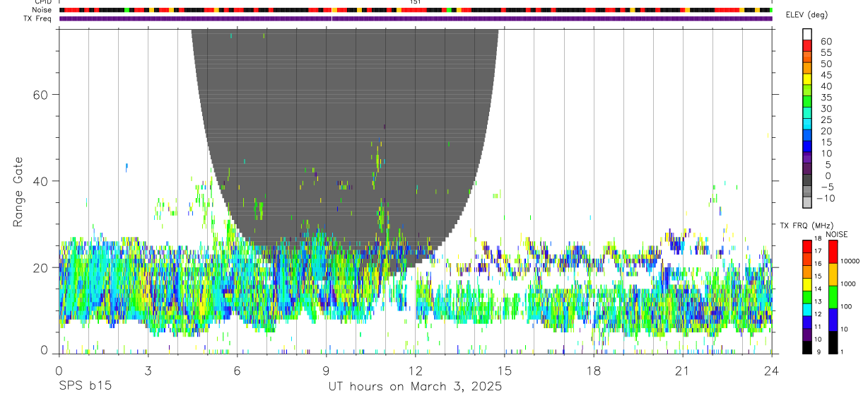The width and height of the screenshot is (868, 401).
Task: Select the cyan TX FRQ swatch between 12 and 13
Action: 807,308
